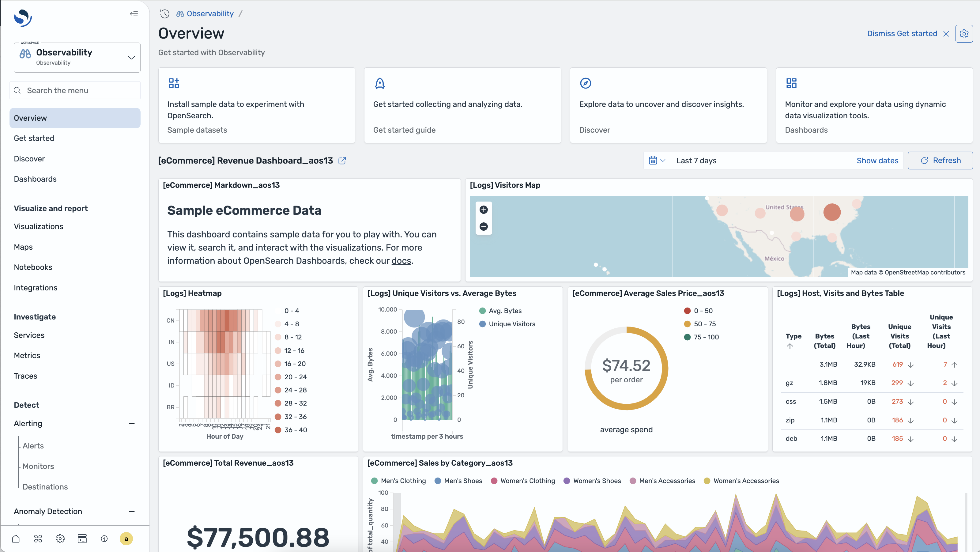
Task: Select the Dashboards menu item
Action: click(35, 178)
